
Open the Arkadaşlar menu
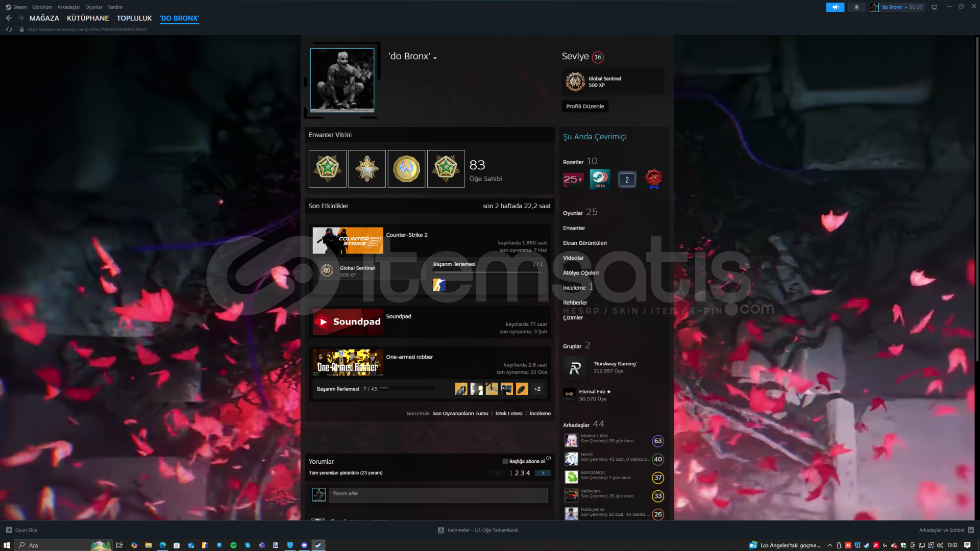click(x=68, y=7)
